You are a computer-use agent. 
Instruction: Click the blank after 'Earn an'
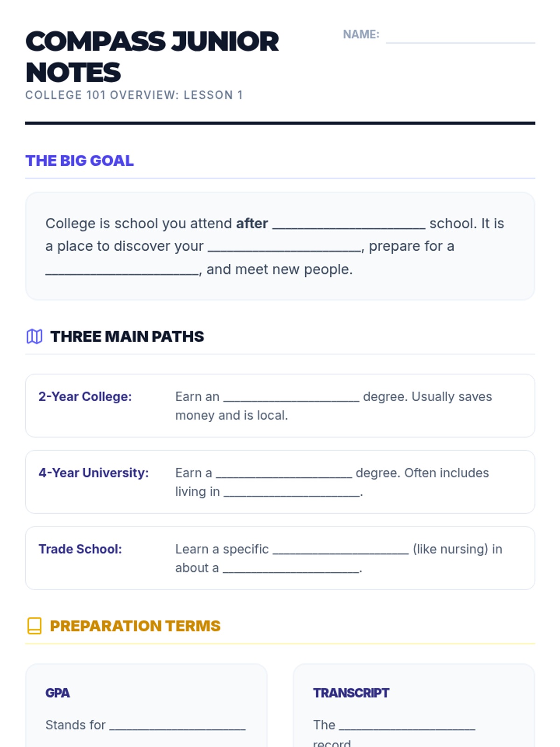(x=291, y=397)
